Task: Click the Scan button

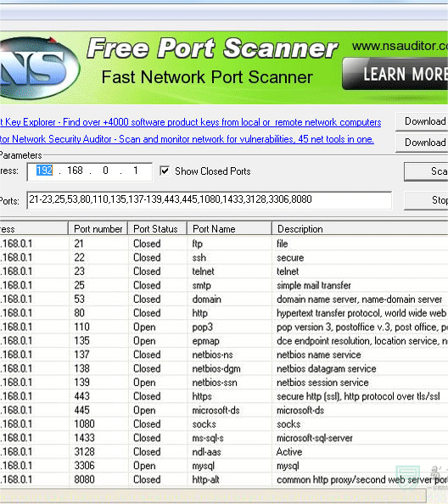Action: (426, 171)
